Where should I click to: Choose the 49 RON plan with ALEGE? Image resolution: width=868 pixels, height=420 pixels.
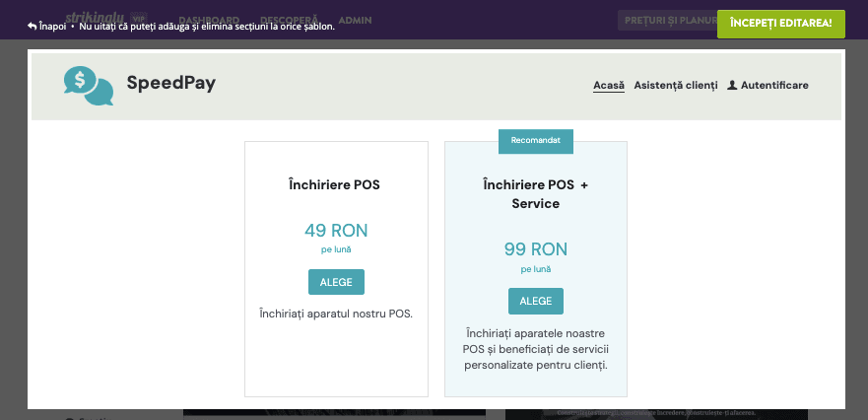click(x=336, y=282)
